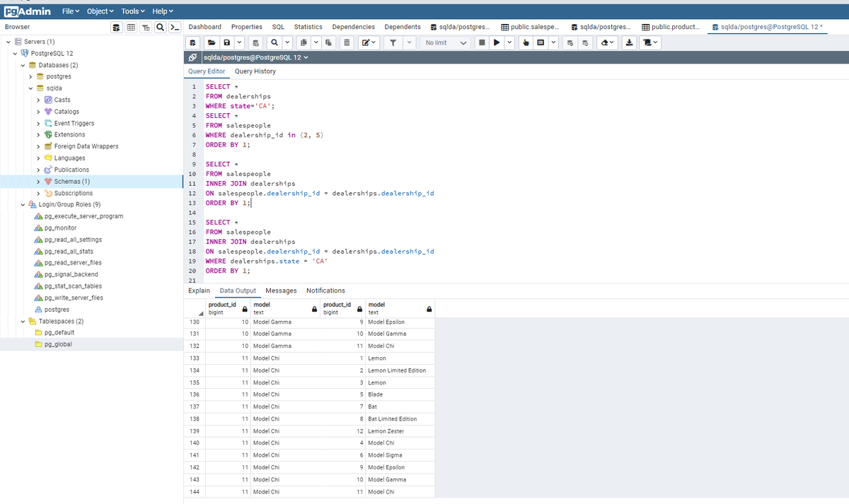Click the pgAdmin logo
Image resolution: width=849 pixels, height=504 pixels.
click(x=28, y=11)
